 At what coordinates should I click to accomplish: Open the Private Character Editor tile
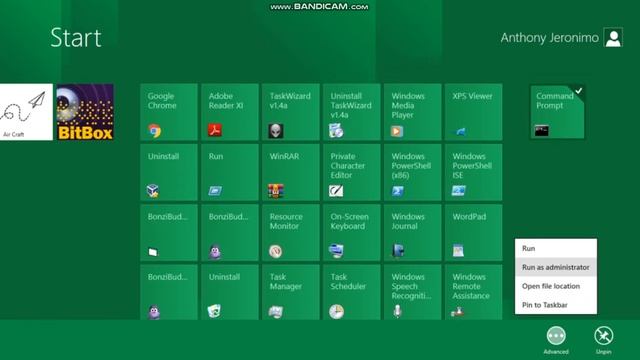pyautogui.click(x=352, y=172)
